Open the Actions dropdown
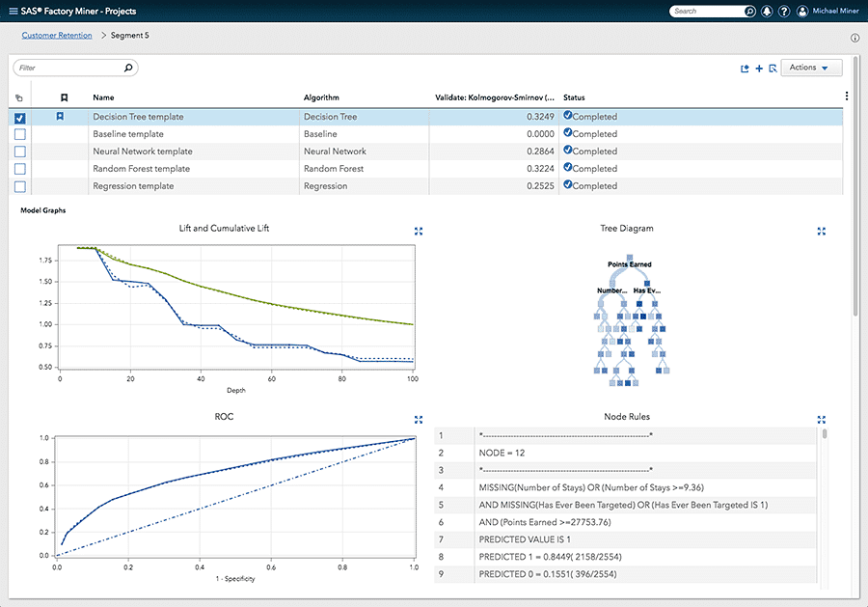The image size is (868, 607). click(810, 68)
